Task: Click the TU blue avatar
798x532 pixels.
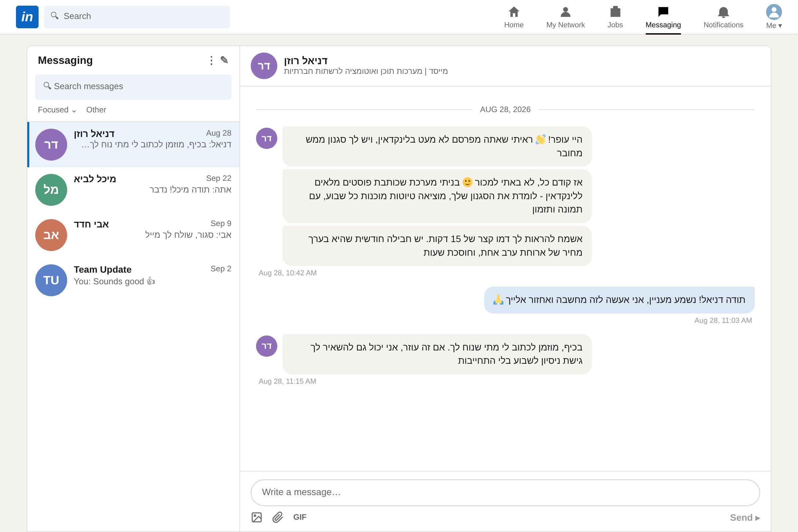Action: (51, 280)
